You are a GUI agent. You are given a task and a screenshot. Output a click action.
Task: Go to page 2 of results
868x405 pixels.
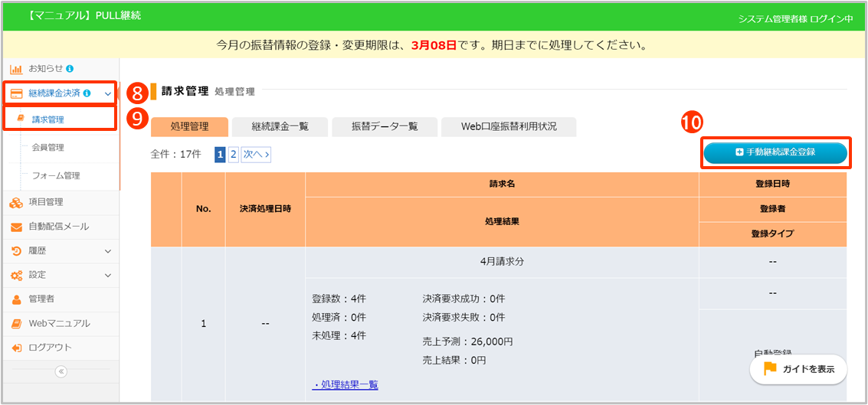[233, 155]
